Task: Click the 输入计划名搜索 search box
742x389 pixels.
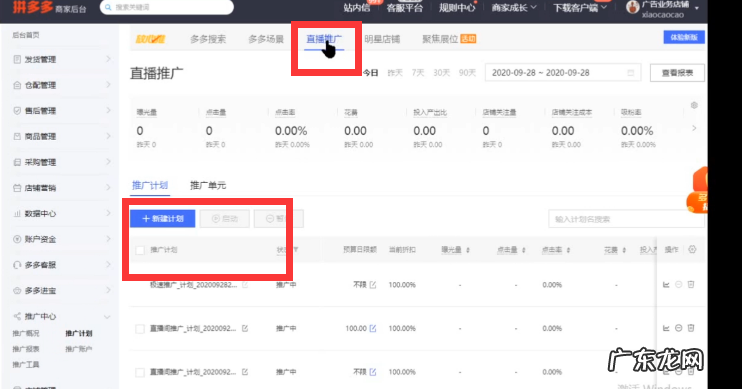Action: (627, 219)
